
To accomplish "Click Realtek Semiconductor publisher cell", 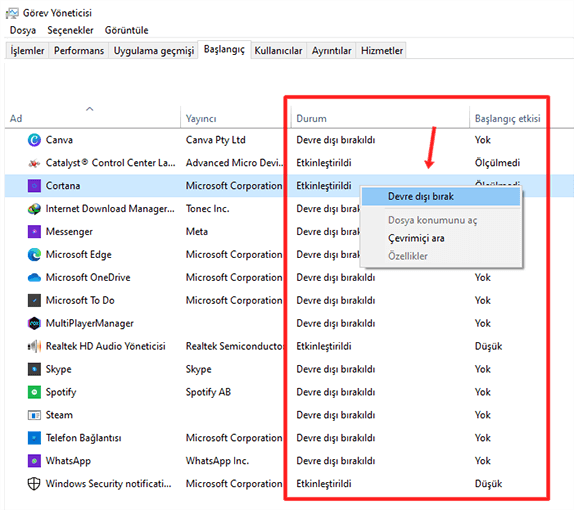I will tap(234, 346).
